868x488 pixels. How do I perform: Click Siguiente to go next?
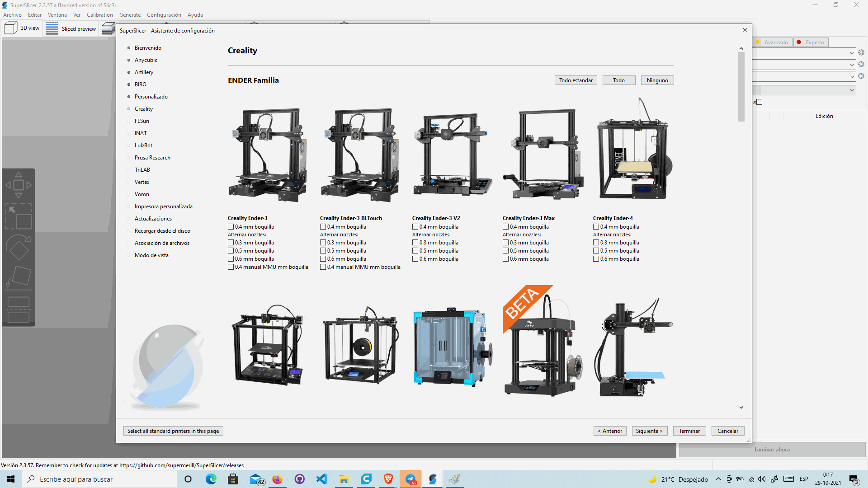click(x=649, y=431)
